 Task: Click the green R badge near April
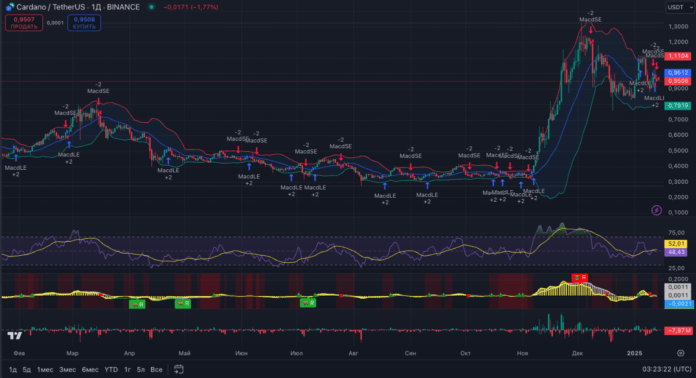click(137, 304)
